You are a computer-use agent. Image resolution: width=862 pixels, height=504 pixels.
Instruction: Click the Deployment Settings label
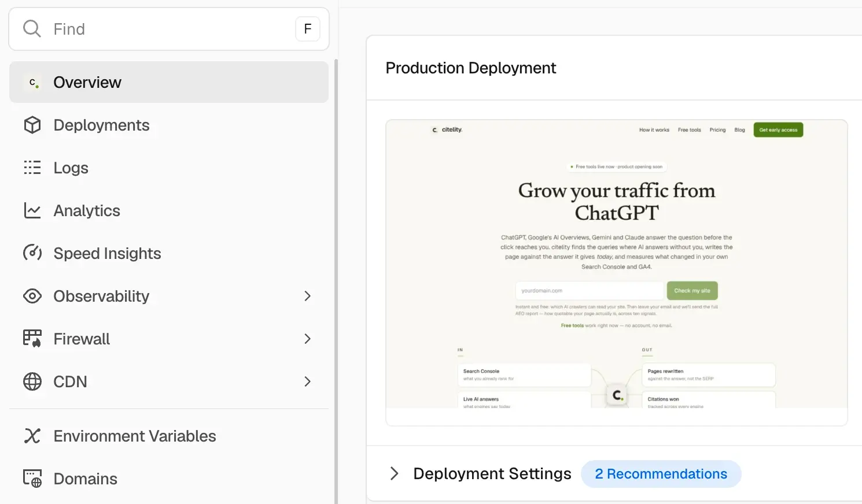click(492, 474)
